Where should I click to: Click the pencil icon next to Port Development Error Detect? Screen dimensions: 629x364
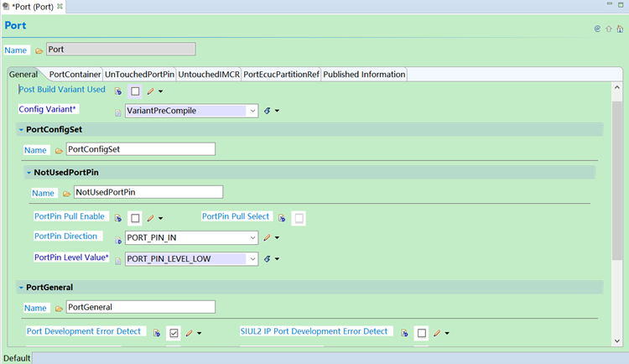(x=189, y=333)
